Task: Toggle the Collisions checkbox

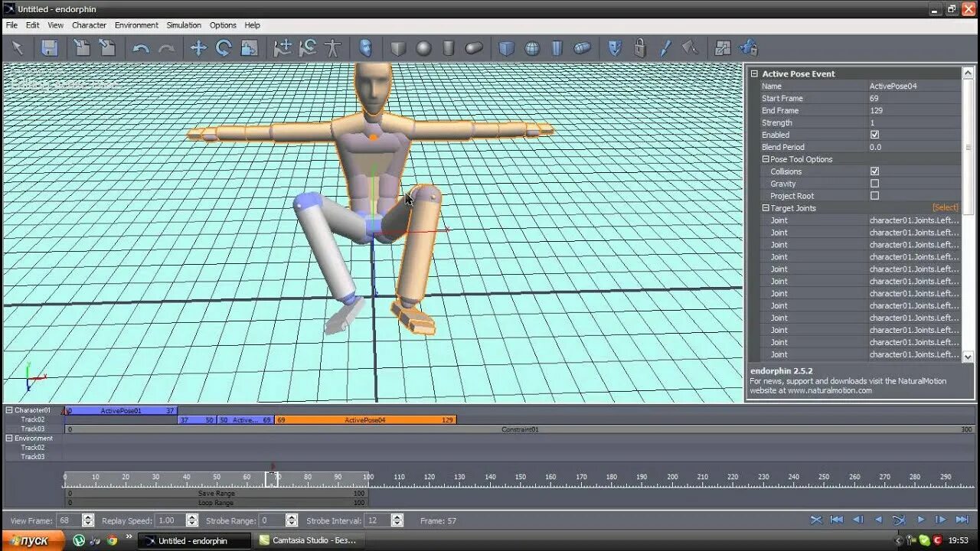Action: click(x=874, y=171)
